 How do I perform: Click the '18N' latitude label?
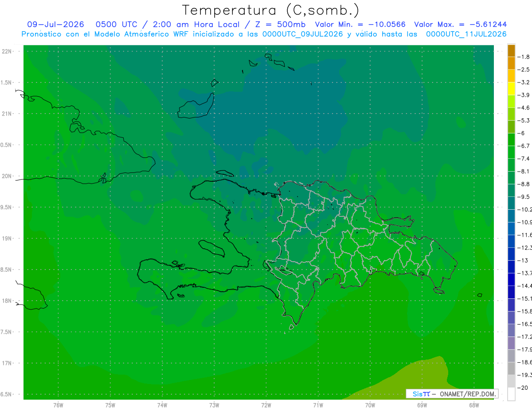pos(6,301)
